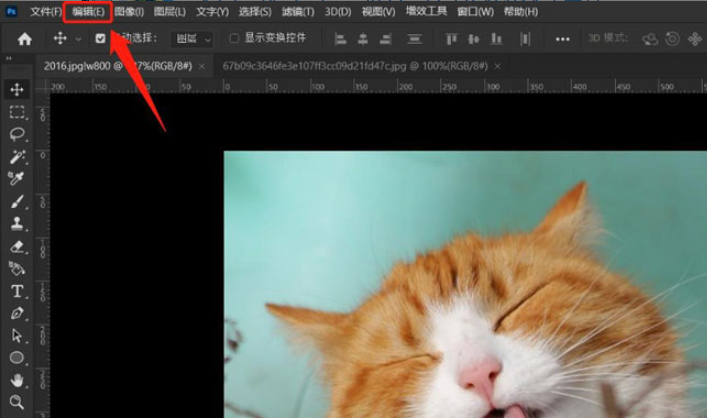Select the Eraser tool
The height and width of the screenshot is (418, 707).
[x=17, y=245]
